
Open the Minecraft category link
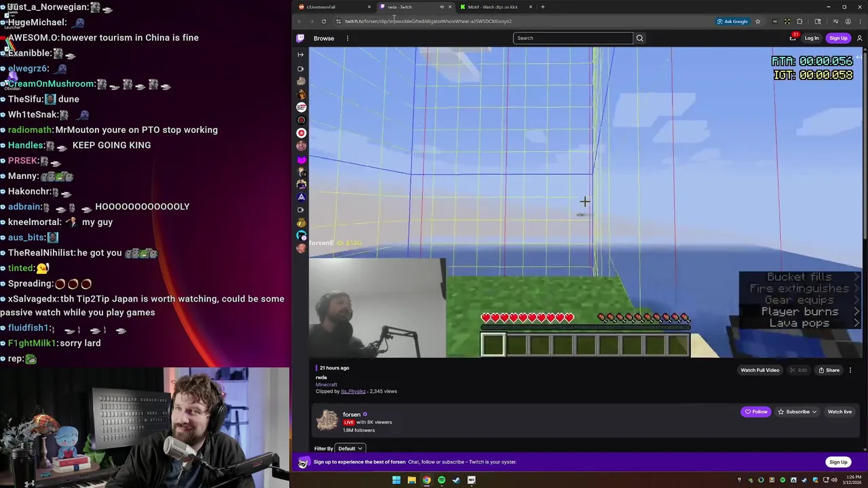326,384
